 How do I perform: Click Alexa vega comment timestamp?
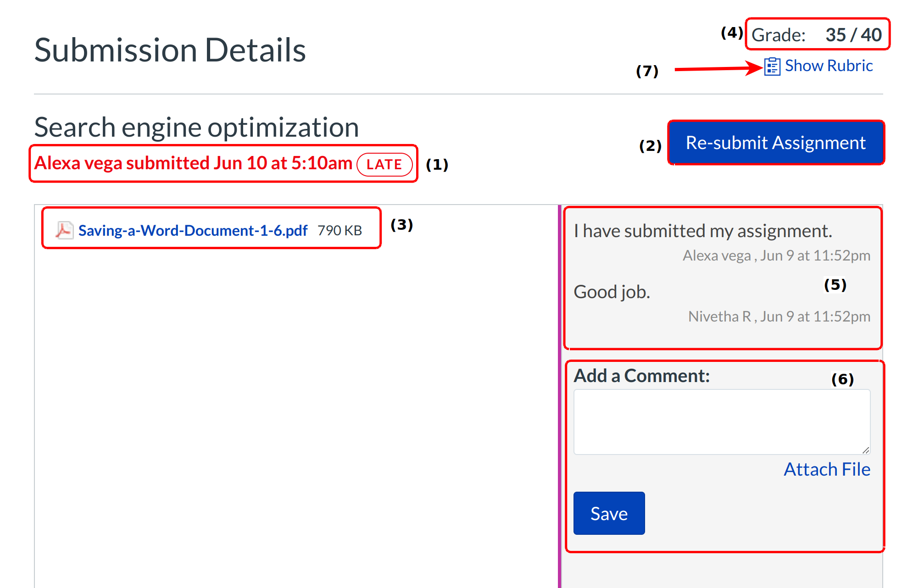[776, 255]
